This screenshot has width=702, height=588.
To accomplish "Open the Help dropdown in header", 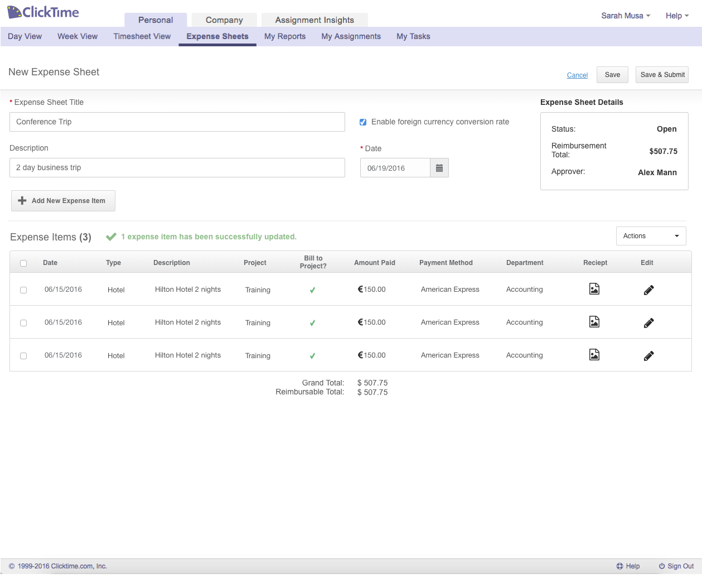I will pyautogui.click(x=677, y=16).
